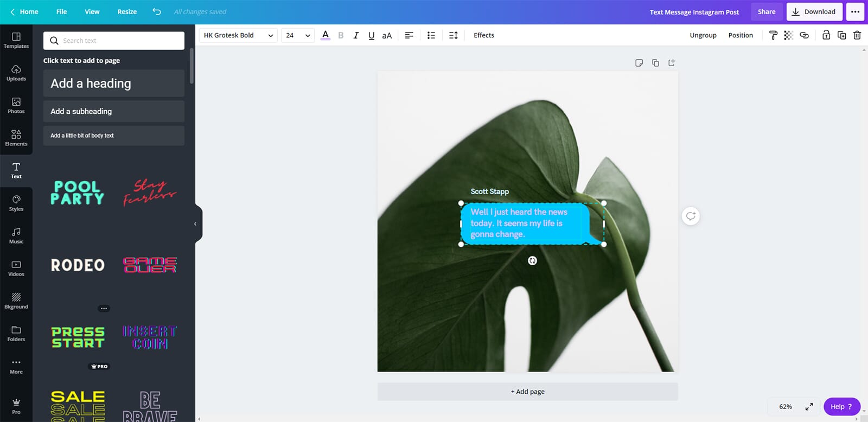Viewport: 868px width, 422px height.
Task: Lock the selected element
Action: pyautogui.click(x=826, y=35)
